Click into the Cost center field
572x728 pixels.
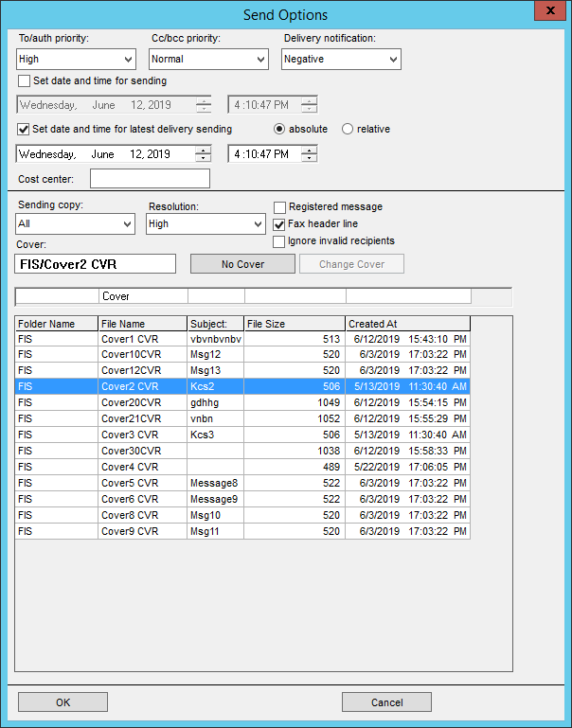pos(150,179)
